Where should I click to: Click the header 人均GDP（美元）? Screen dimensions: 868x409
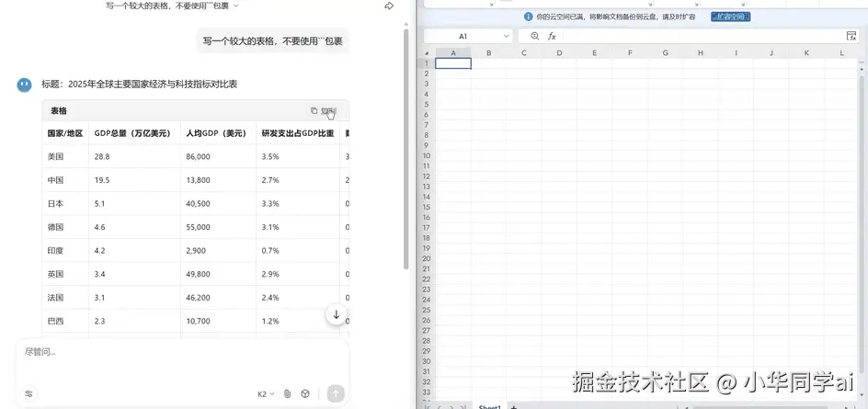point(216,133)
